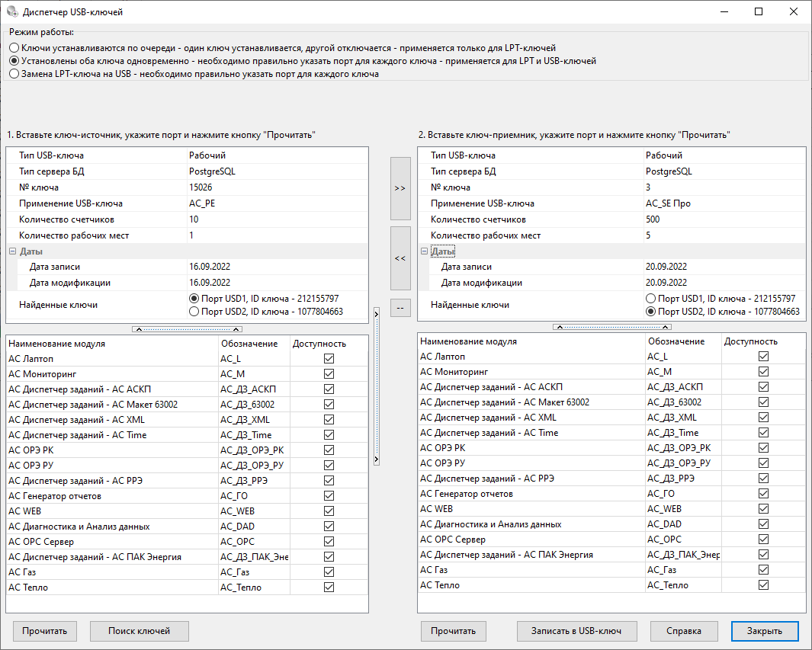The height and width of the screenshot is (650, 812).
Task: Select sequential key installation mode for LPT keys
Action: click(14, 47)
